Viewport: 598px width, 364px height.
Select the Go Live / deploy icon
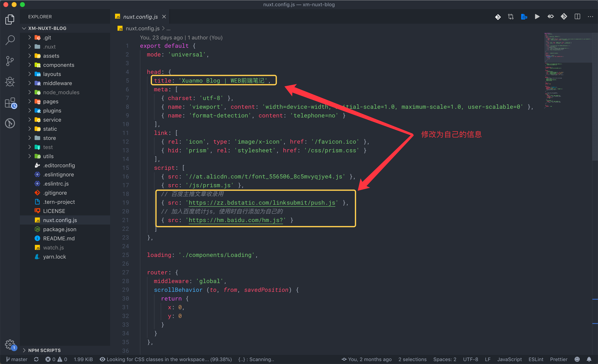(x=537, y=16)
